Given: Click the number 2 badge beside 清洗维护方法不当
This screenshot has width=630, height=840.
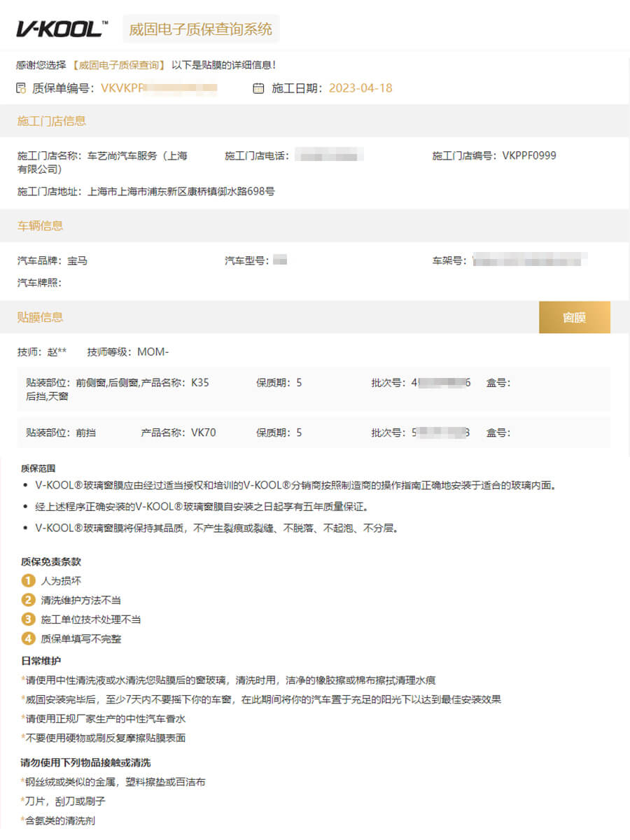Looking at the screenshot, I should 28,600.
